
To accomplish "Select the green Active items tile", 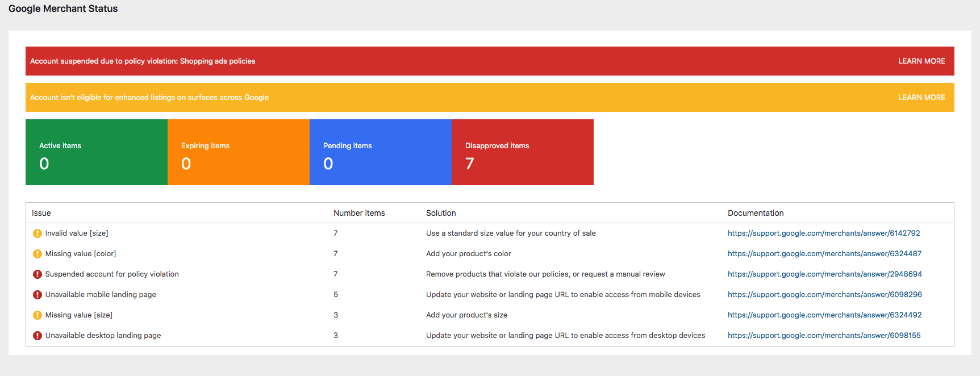I will [x=97, y=152].
